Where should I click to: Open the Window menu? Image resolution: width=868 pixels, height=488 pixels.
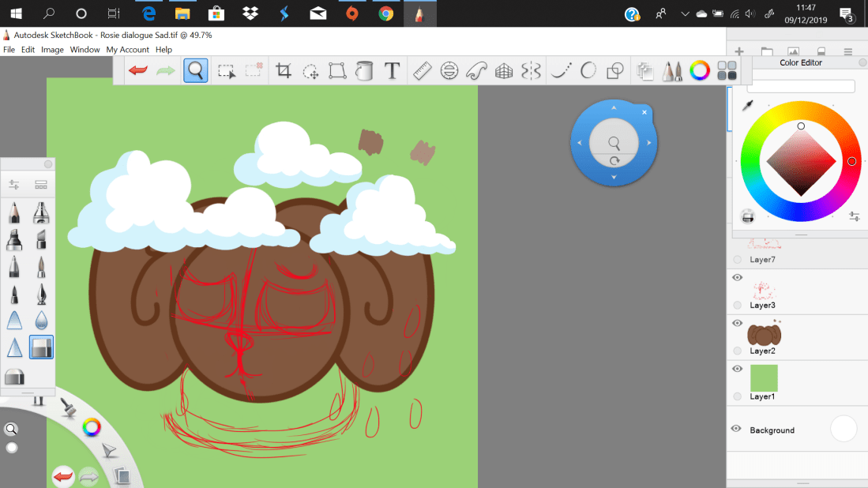tap(85, 49)
